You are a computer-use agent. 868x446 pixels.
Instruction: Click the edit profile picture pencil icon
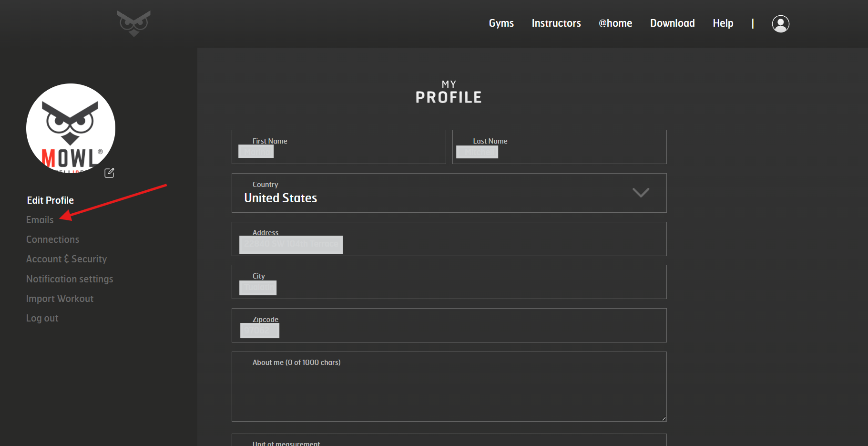[109, 173]
